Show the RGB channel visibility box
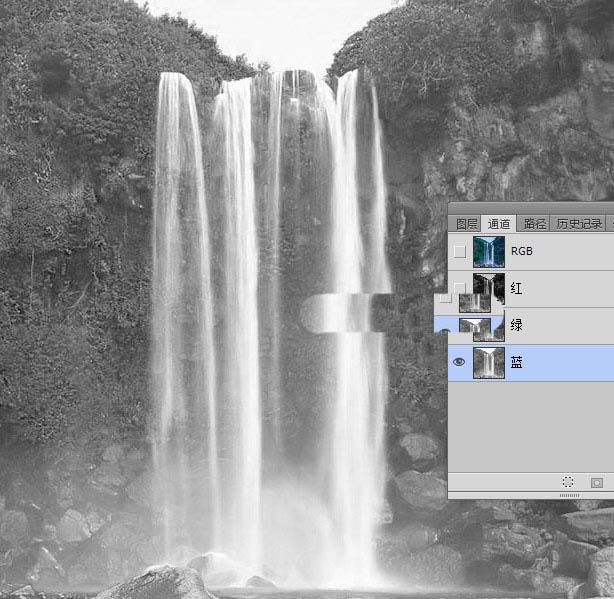614x599 pixels. [459, 251]
